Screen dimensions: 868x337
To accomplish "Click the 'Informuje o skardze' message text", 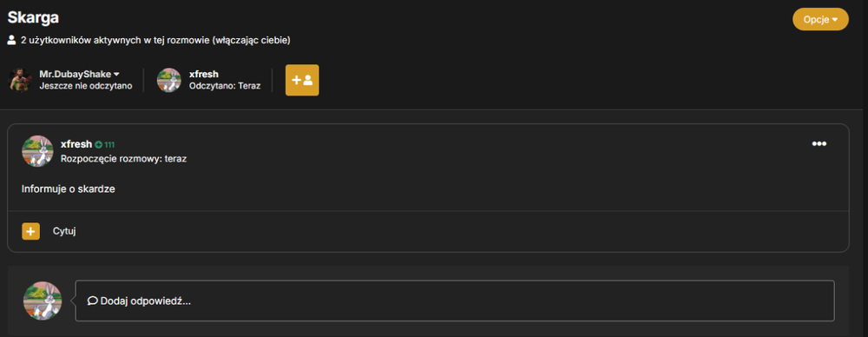I will click(68, 189).
